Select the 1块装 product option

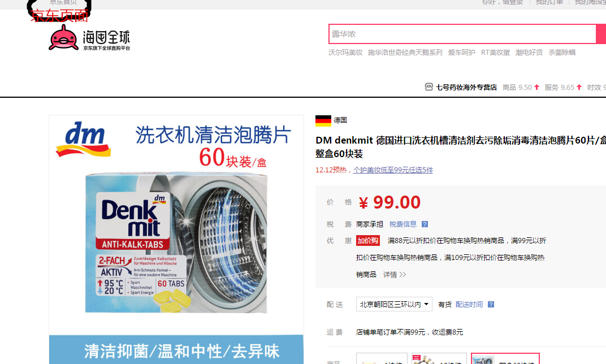[x=382, y=359]
